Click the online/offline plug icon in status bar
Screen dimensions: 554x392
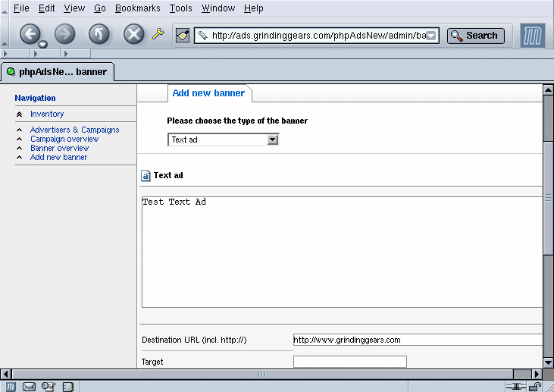point(516,387)
